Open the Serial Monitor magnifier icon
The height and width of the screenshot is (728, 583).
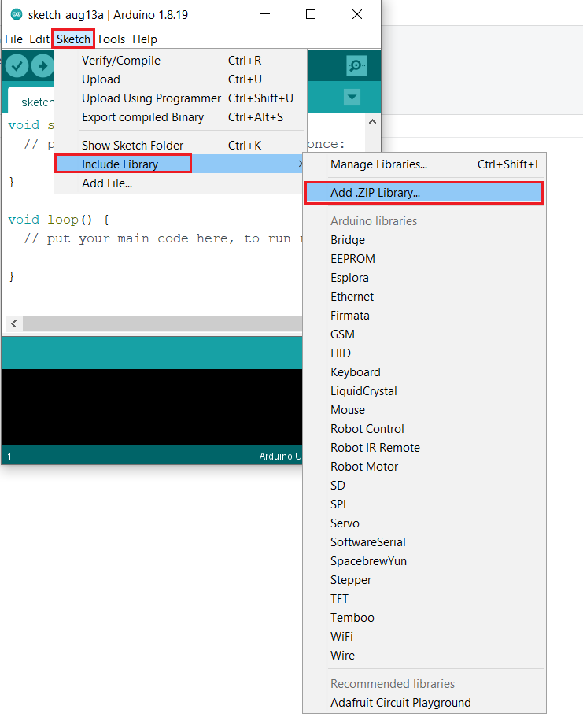tap(356, 66)
